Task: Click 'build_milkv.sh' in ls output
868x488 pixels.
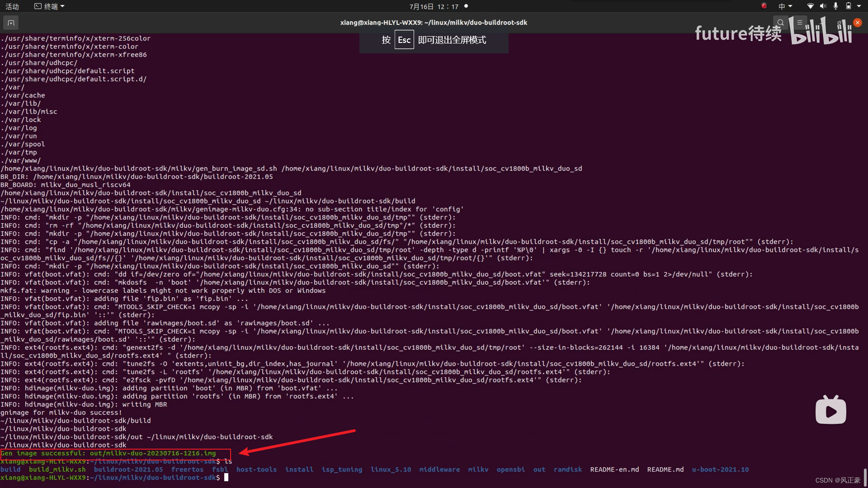Action: (57, 469)
